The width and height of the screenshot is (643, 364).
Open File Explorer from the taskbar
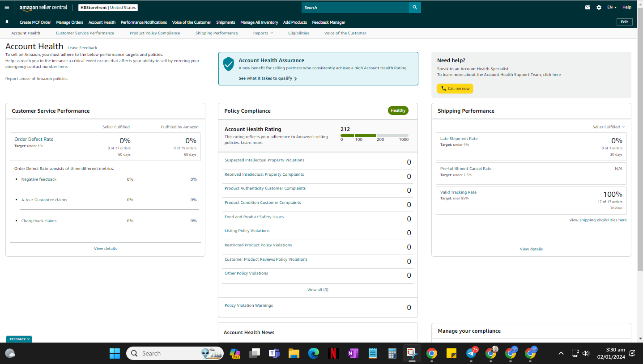(x=294, y=353)
